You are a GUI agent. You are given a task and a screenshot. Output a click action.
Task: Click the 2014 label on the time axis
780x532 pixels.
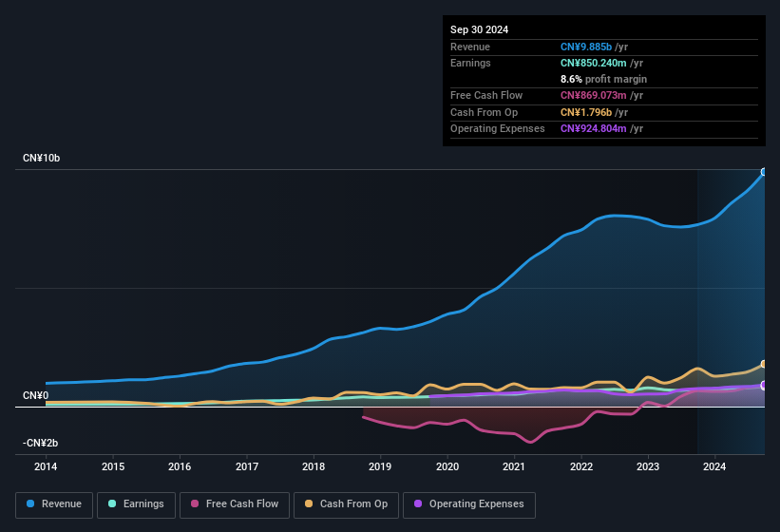(x=46, y=466)
